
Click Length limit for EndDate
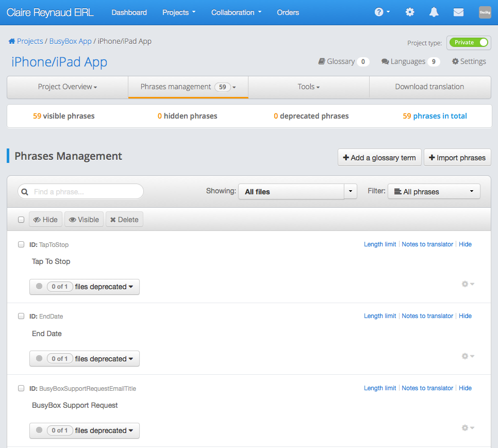click(x=380, y=316)
